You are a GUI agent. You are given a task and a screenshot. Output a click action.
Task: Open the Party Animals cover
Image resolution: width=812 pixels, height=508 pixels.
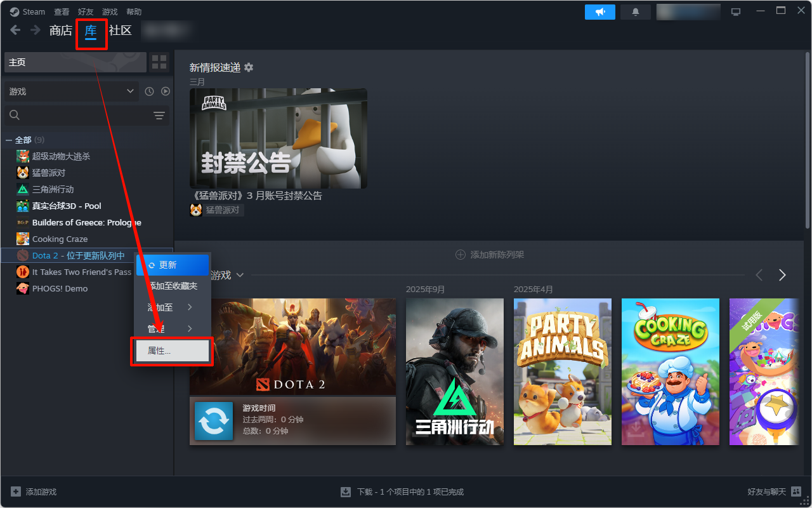click(x=563, y=371)
